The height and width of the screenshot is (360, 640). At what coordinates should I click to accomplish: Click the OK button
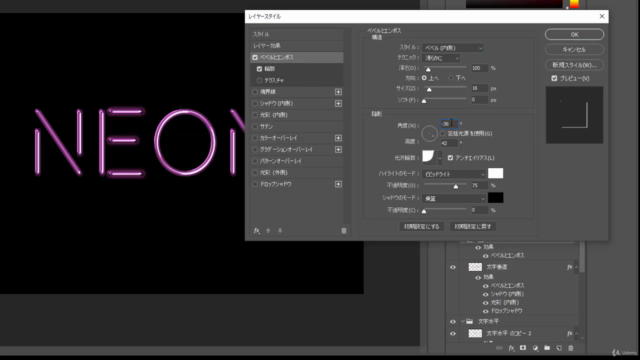pos(574,34)
